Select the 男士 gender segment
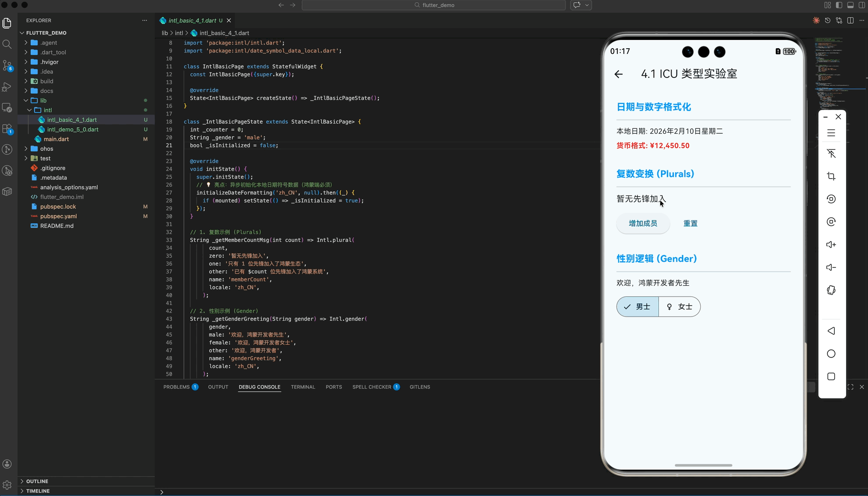This screenshot has width=868, height=496. [637, 307]
